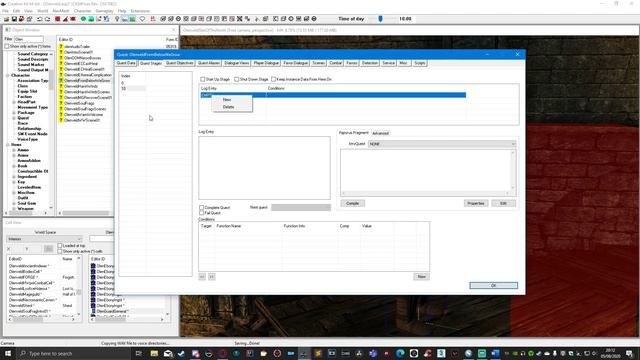Switch to the Scripts tab
Screen dimensions: 640x360
[419, 63]
